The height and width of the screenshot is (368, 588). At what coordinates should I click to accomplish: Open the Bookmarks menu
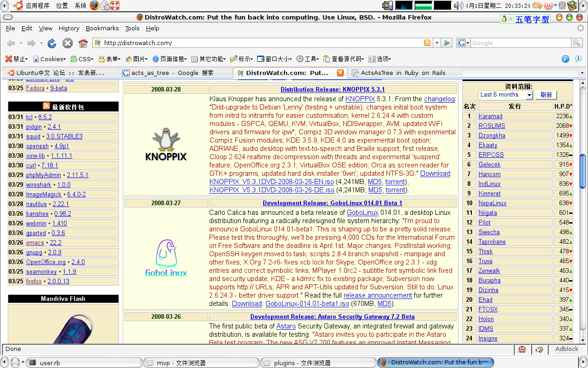pyautogui.click(x=102, y=28)
